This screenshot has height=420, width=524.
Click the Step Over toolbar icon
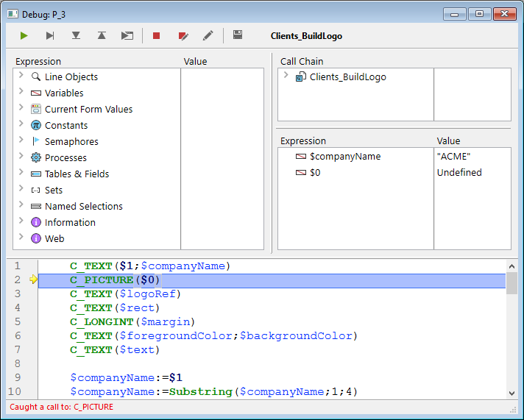point(50,35)
